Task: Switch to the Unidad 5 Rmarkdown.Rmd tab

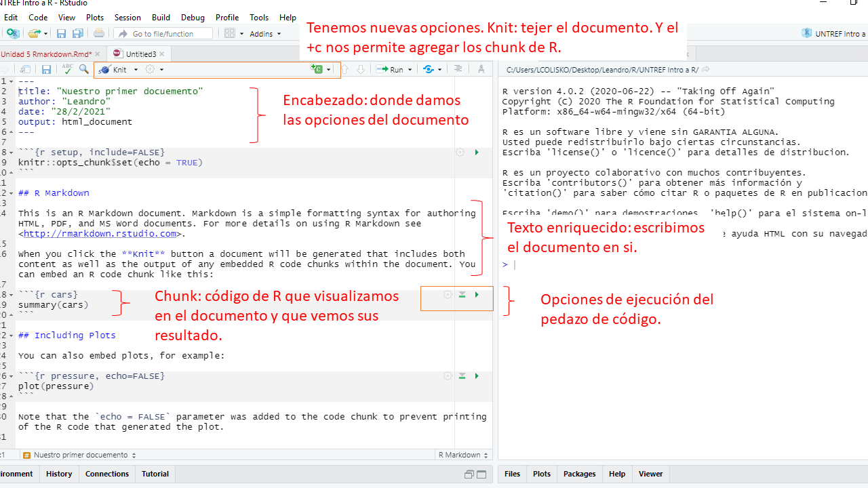Action: click(45, 54)
